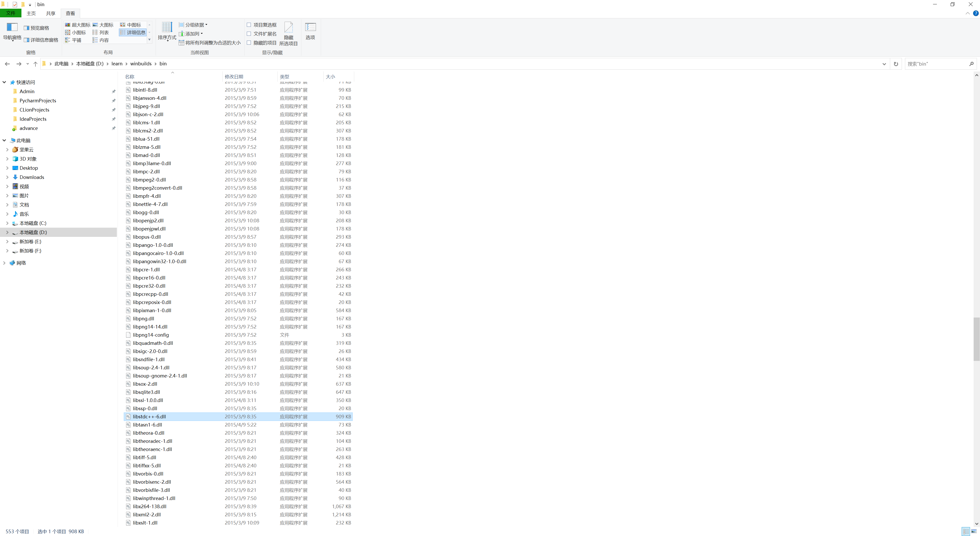The width and height of the screenshot is (980, 536).
Task: Collapse the Quick access group
Action: coord(4,82)
